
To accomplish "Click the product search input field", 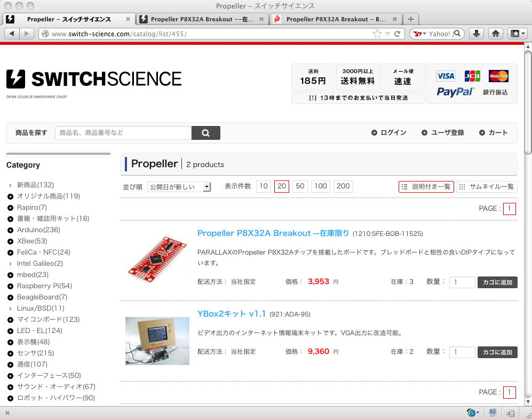I will (123, 133).
